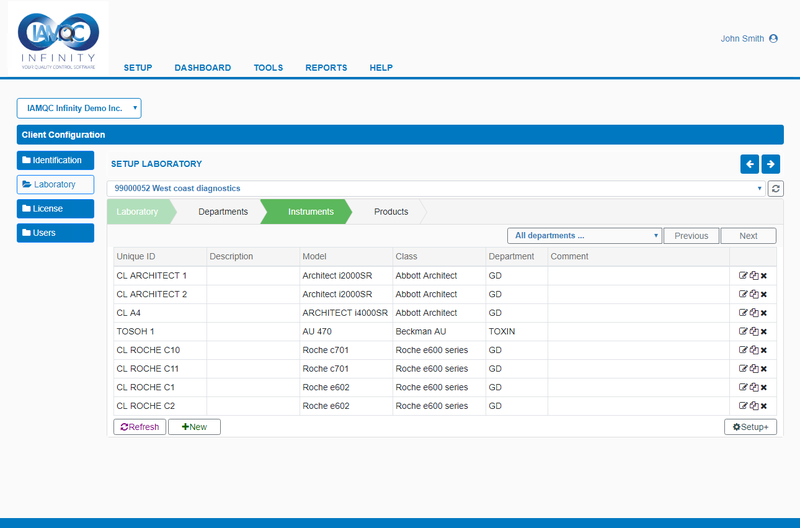Switch to the Departments wizard step

(x=223, y=212)
